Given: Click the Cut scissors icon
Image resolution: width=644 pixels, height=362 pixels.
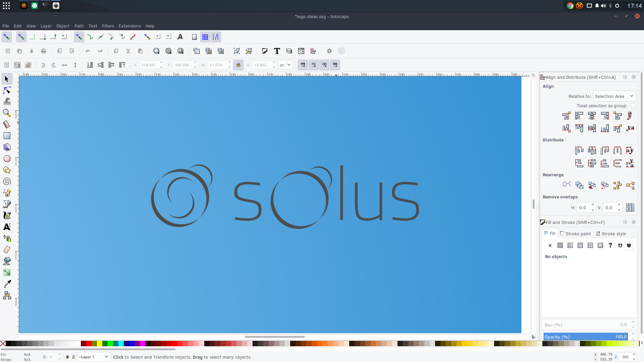Looking at the screenshot, I should tap(128, 51).
